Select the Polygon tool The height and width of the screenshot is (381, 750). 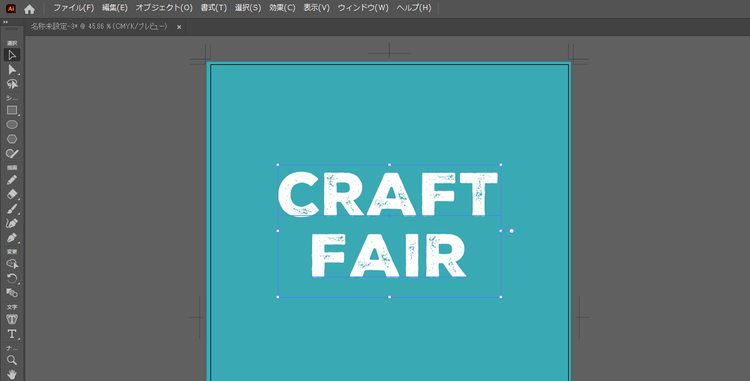tap(12, 139)
